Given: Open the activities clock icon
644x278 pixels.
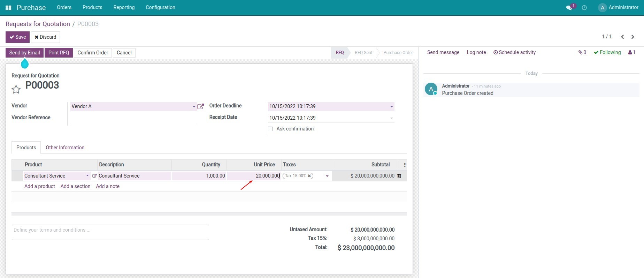Looking at the screenshot, I should [584, 8].
